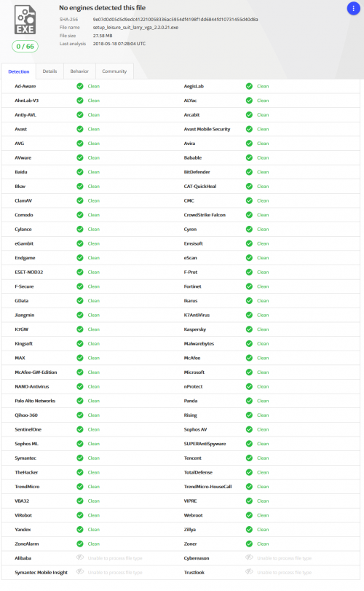Screen dimensions: 364x591
Task: Switch to the Details tab
Action: [50, 71]
